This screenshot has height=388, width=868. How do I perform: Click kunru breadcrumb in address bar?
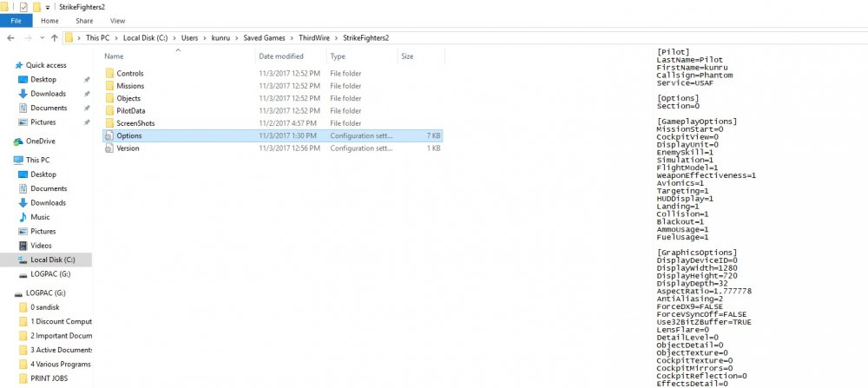[220, 37]
